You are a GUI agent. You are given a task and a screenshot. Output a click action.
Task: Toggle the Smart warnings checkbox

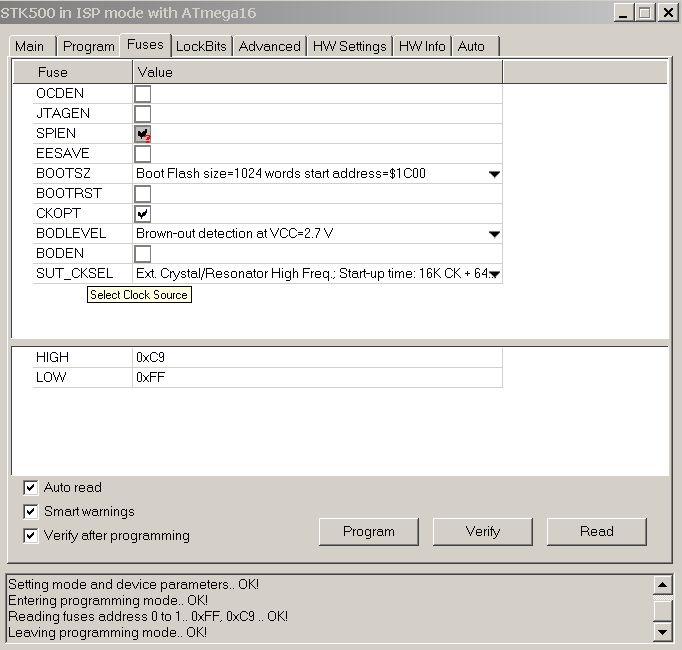click(30, 511)
